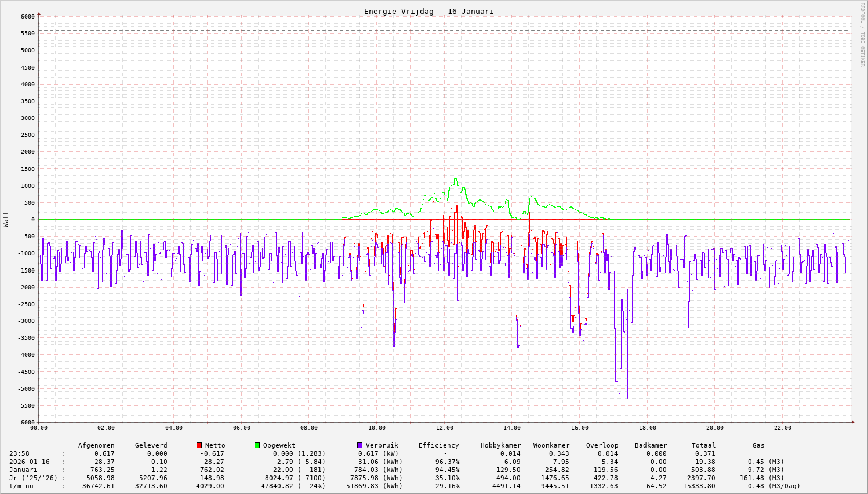Click the Totaal column header

pos(703,445)
